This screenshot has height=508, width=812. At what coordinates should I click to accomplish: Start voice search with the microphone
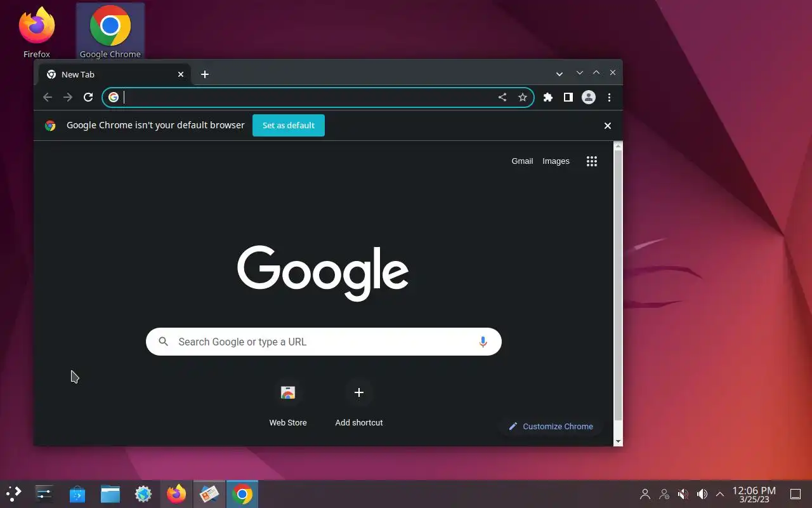pos(483,342)
